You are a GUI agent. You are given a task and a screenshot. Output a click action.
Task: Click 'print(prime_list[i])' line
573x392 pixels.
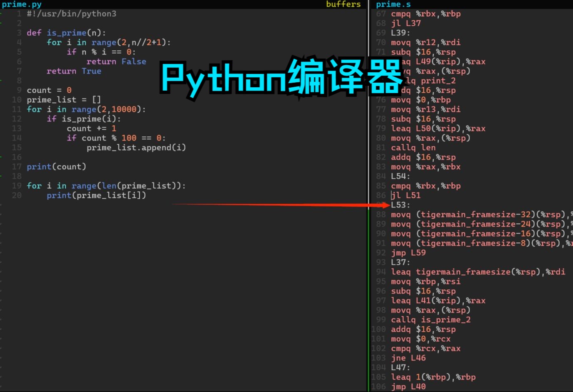pos(96,195)
